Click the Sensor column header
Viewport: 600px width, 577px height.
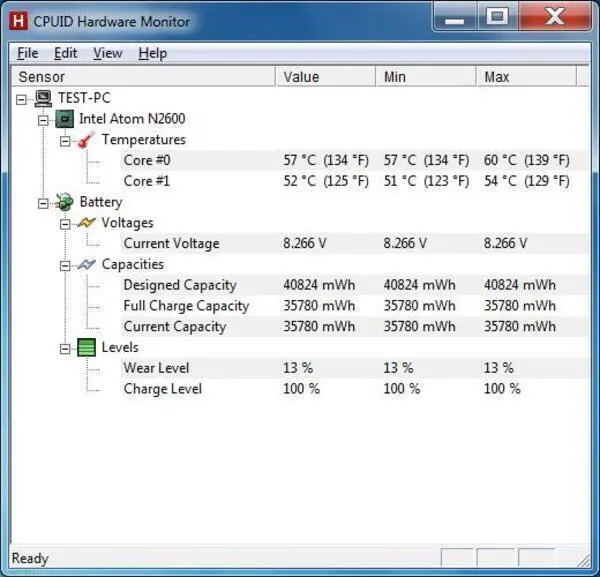coord(143,77)
